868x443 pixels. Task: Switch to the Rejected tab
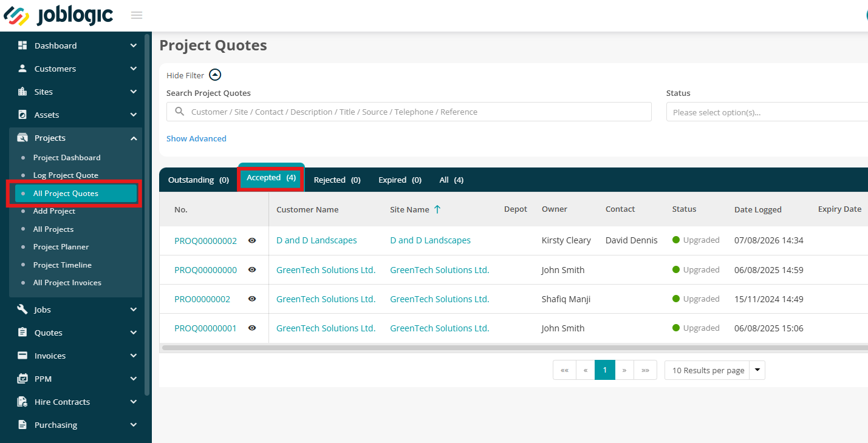[x=337, y=180]
